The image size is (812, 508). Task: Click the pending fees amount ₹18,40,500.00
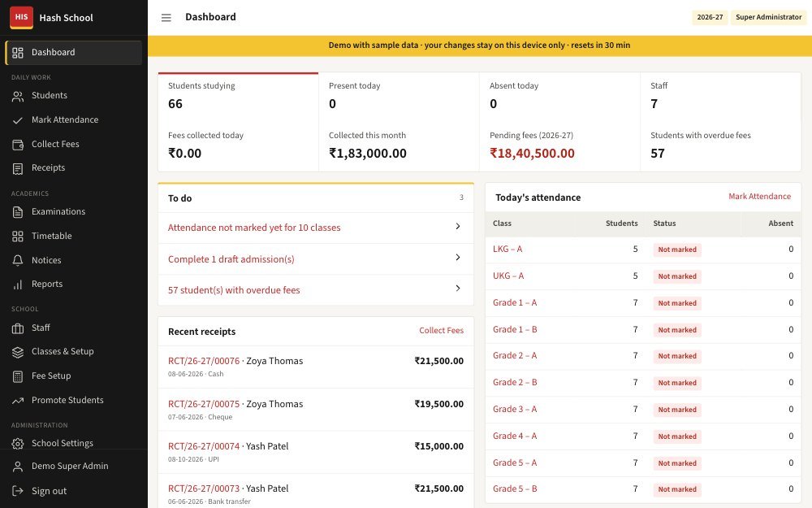pos(532,154)
